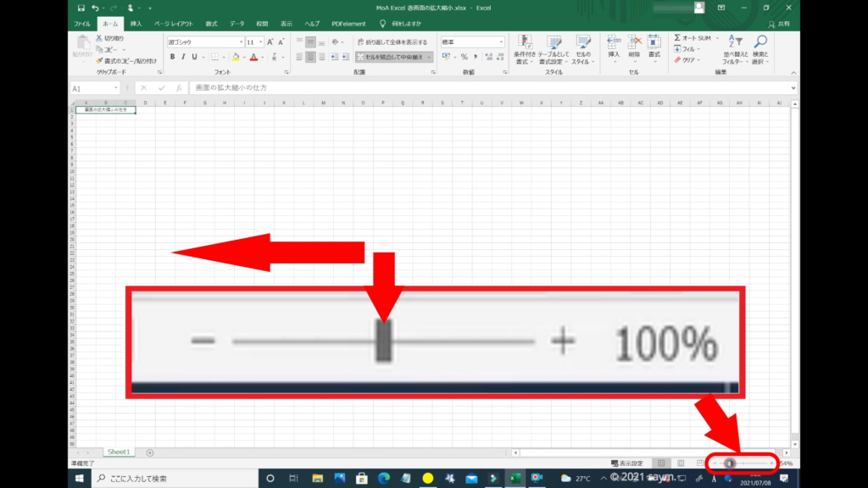Viewport: 868px width, 488px height.
Task: Expand the Name Box dropdown arrow
Action: pos(116,88)
